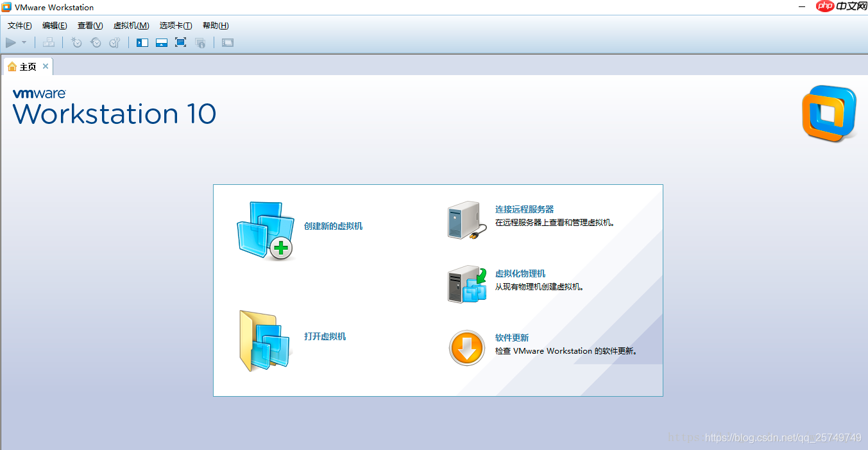Click the large VMware cube logo
Viewport: 868px width, 450px height.
pyautogui.click(x=829, y=114)
